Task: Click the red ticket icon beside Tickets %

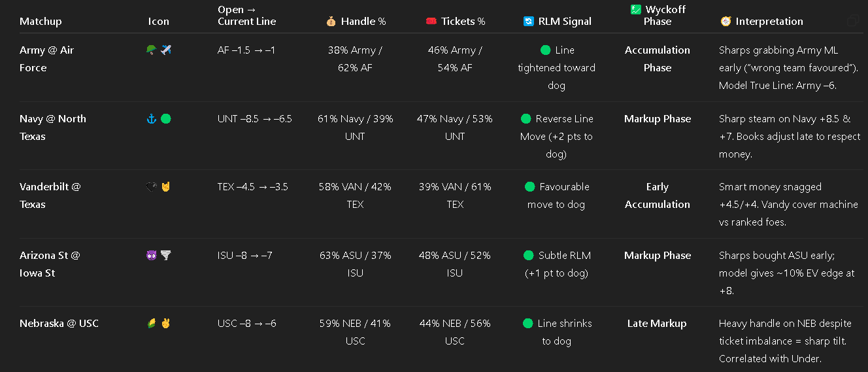Action: click(x=431, y=22)
